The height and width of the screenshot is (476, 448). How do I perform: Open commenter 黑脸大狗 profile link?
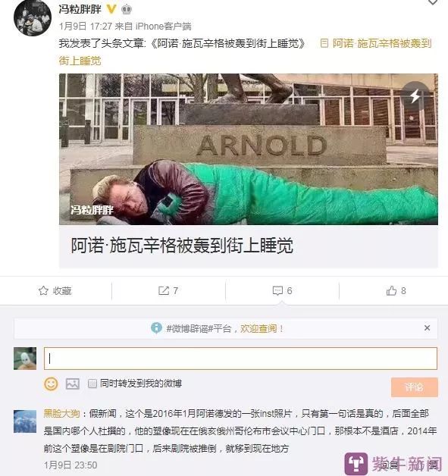point(61,413)
